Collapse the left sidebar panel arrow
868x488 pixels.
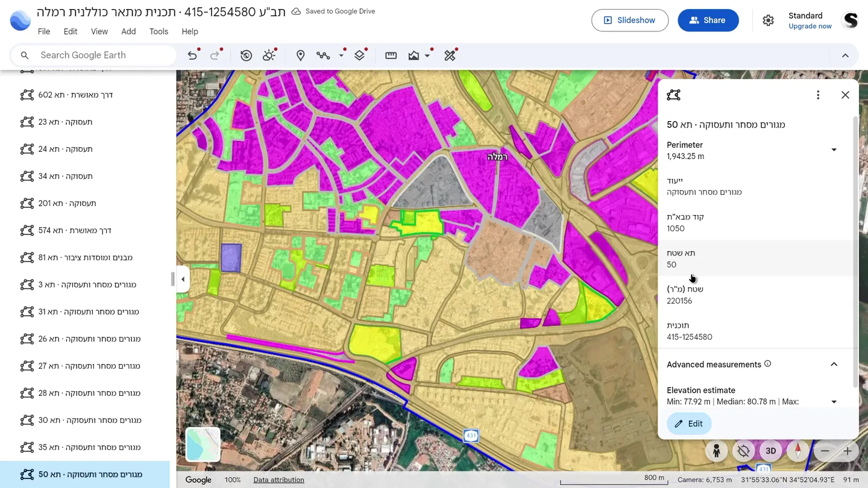[183, 280]
